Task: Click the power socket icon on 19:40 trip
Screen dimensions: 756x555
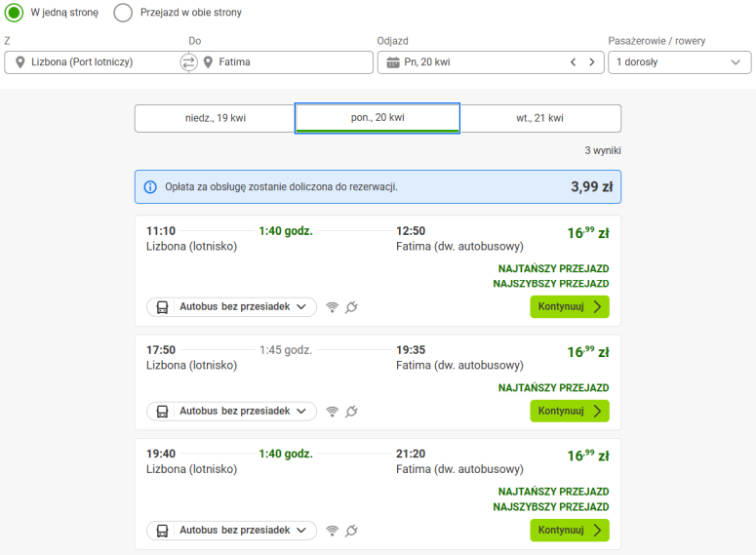Action: (x=351, y=531)
